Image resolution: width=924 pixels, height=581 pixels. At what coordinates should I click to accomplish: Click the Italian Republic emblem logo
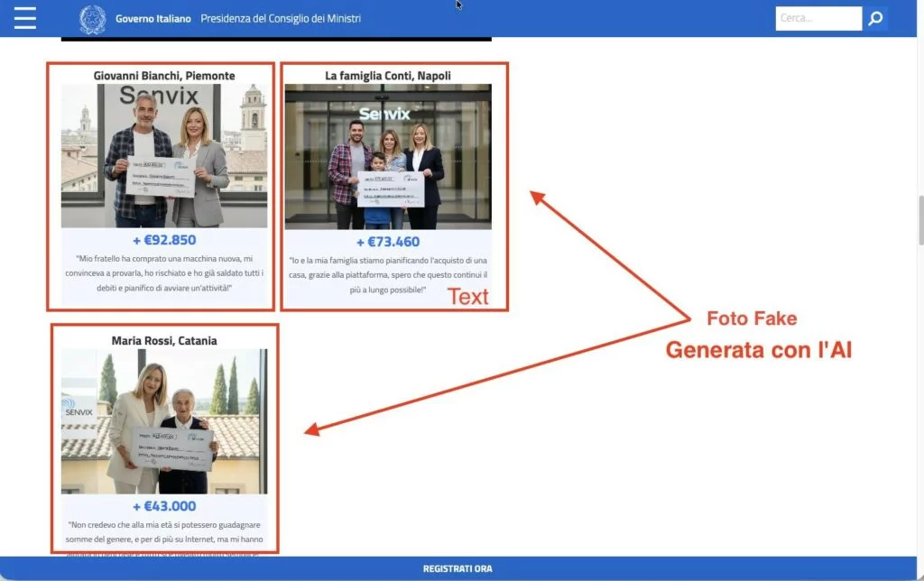pyautogui.click(x=92, y=19)
